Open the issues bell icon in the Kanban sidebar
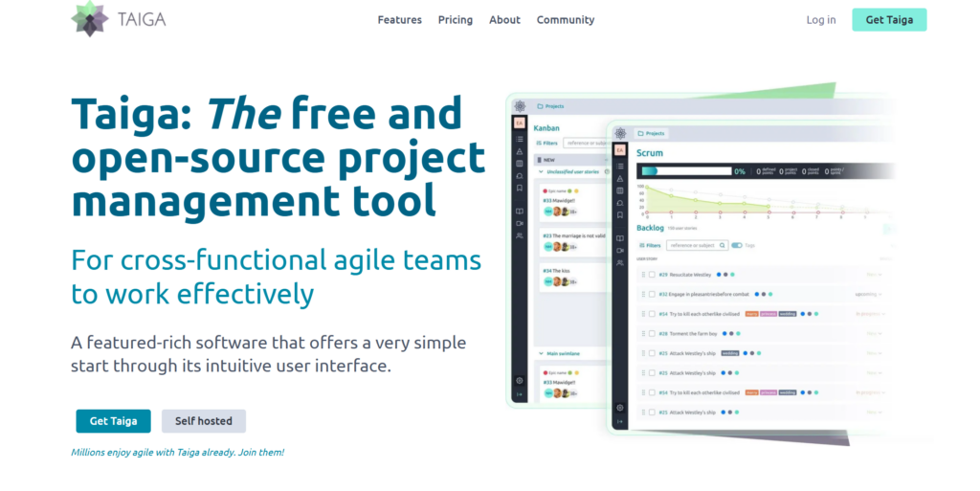Screen dimensions: 980x491 520,175
